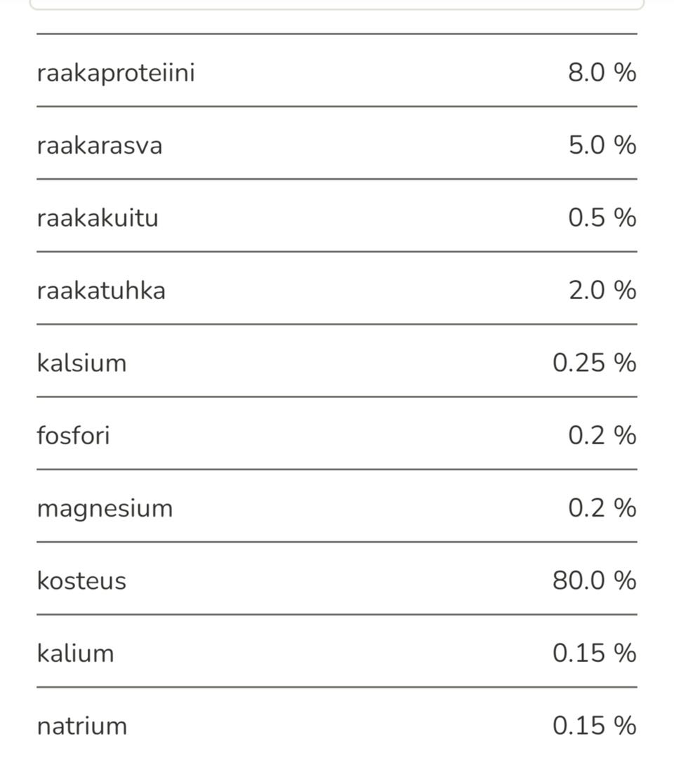674x784 pixels.
Task: Select the 0.2 % magnesium value
Action: click(602, 507)
